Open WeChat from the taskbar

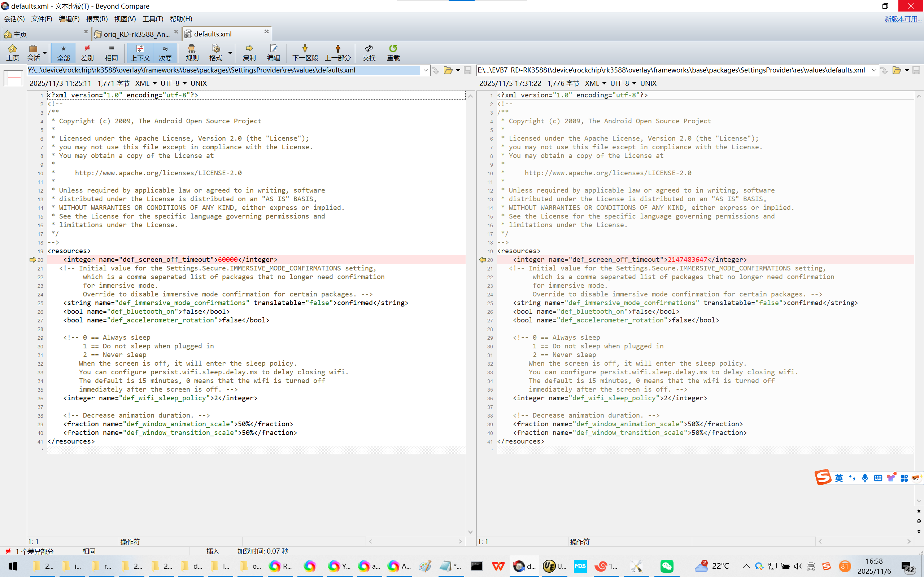[666, 566]
